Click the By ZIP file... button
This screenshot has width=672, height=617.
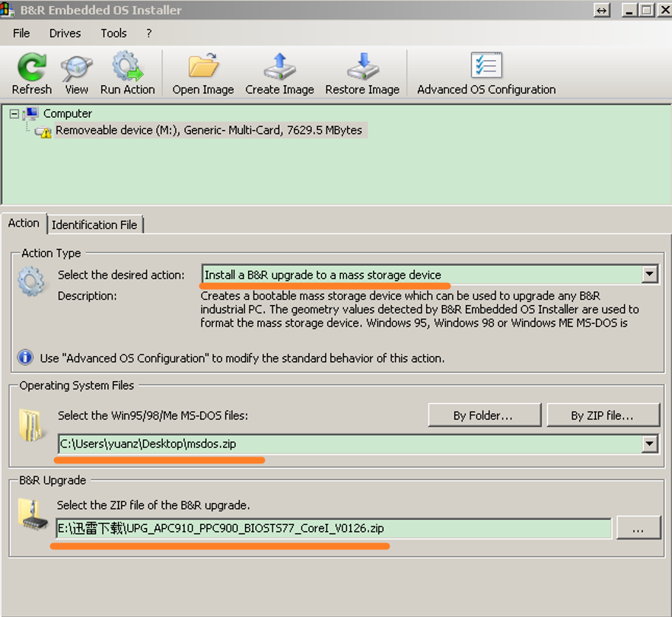click(x=603, y=415)
